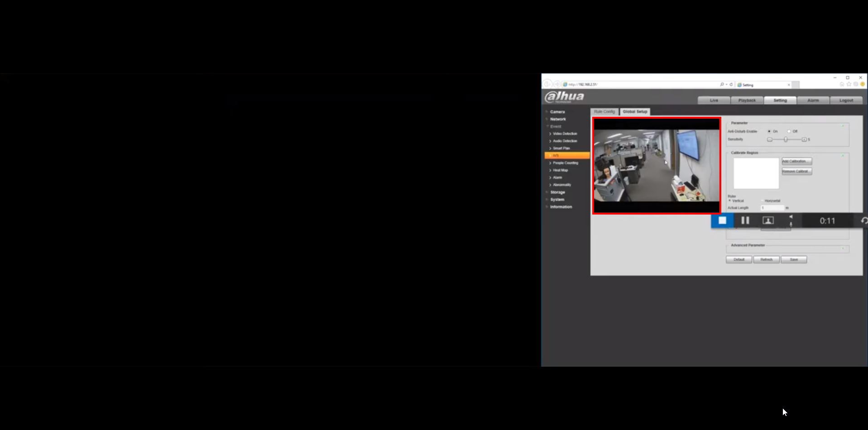Switch to the Setting top tab
868x430 pixels.
pos(780,100)
